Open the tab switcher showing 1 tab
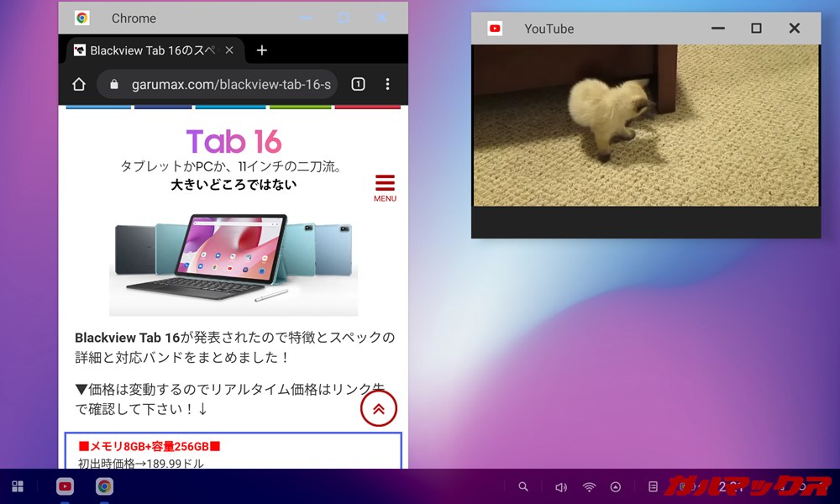The width and height of the screenshot is (840, 504). [357, 84]
